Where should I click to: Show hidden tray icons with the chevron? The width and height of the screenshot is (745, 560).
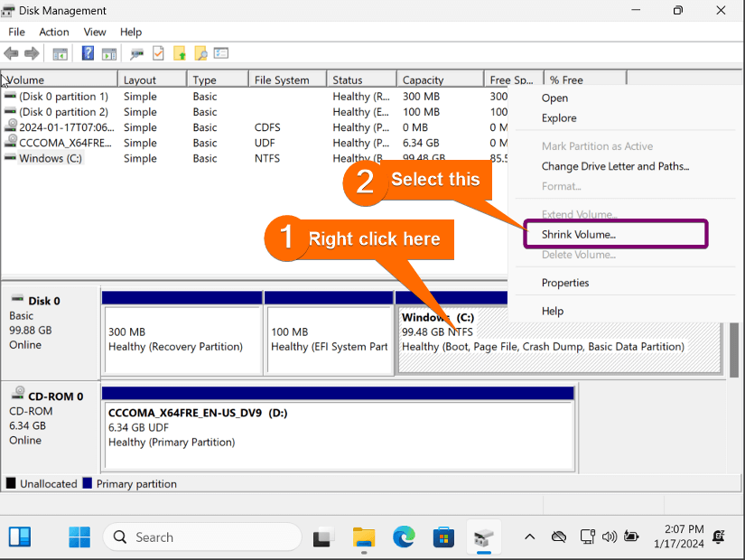click(x=530, y=537)
